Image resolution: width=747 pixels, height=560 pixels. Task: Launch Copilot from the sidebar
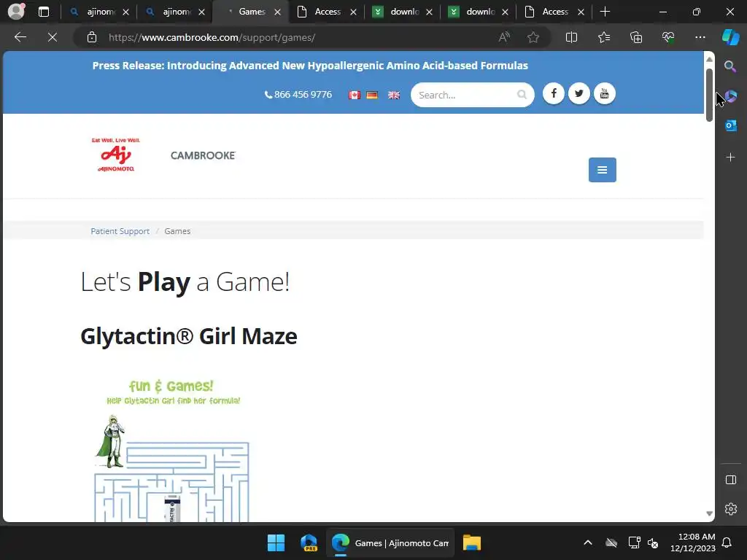coord(730,37)
